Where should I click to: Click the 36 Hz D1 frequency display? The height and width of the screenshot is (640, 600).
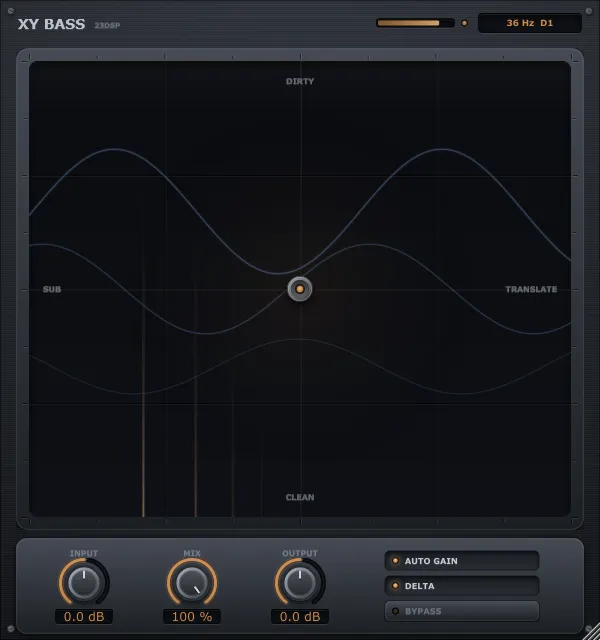click(530, 23)
